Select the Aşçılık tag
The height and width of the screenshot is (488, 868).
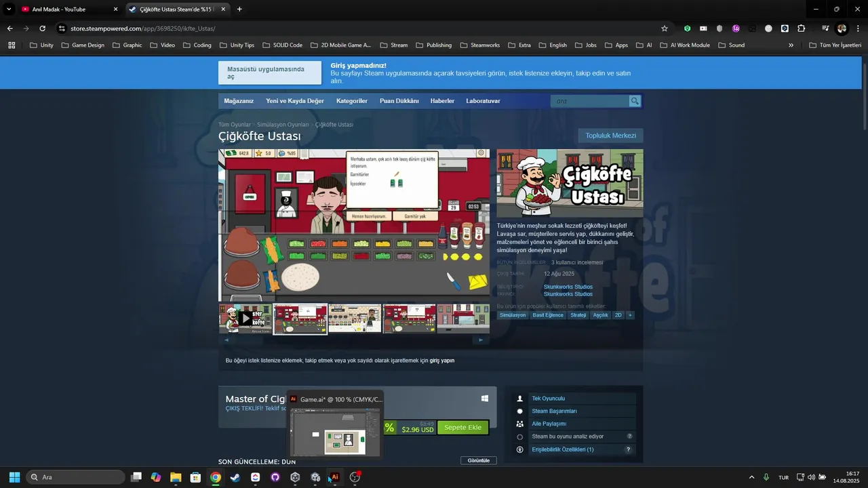pos(600,315)
